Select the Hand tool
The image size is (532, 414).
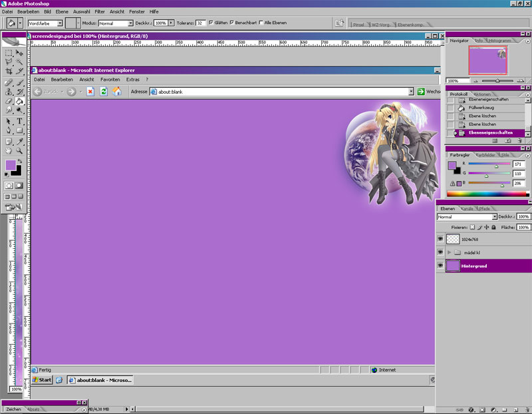tap(9, 150)
